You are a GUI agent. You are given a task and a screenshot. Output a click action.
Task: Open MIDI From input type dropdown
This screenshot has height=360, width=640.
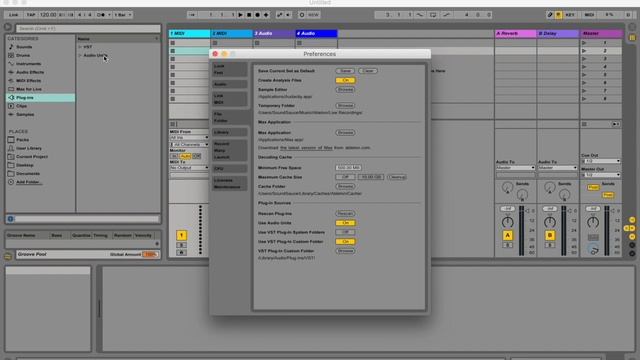(189, 138)
